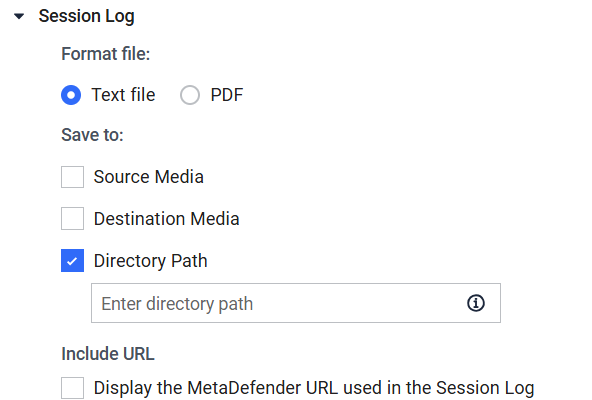592x400 pixels.
Task: Click the 'Directory Path' label text
Action: tap(151, 261)
